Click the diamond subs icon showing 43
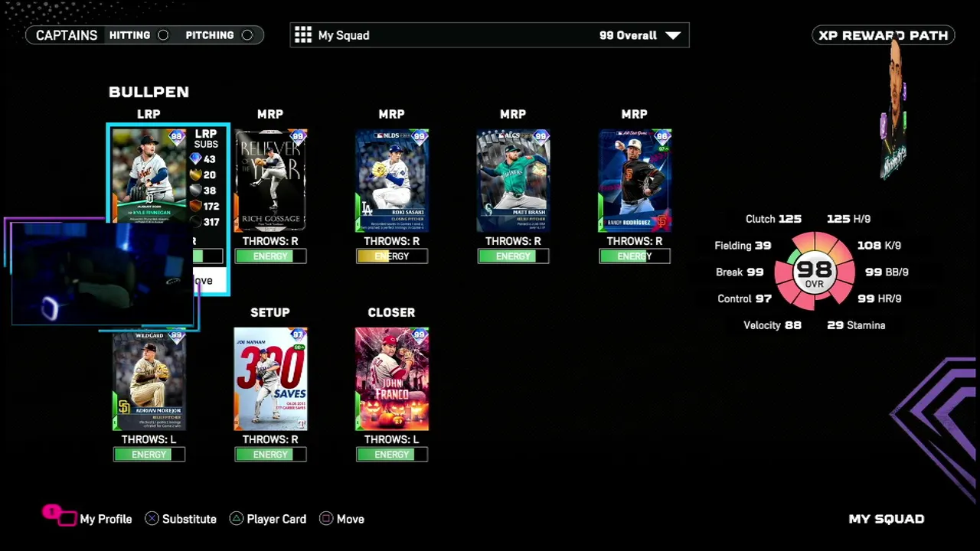 [x=195, y=159]
